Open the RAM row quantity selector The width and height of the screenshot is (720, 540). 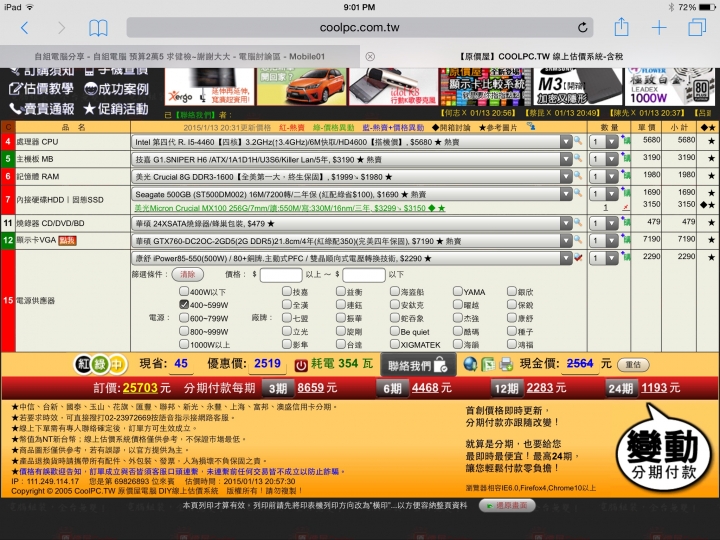pos(605,177)
